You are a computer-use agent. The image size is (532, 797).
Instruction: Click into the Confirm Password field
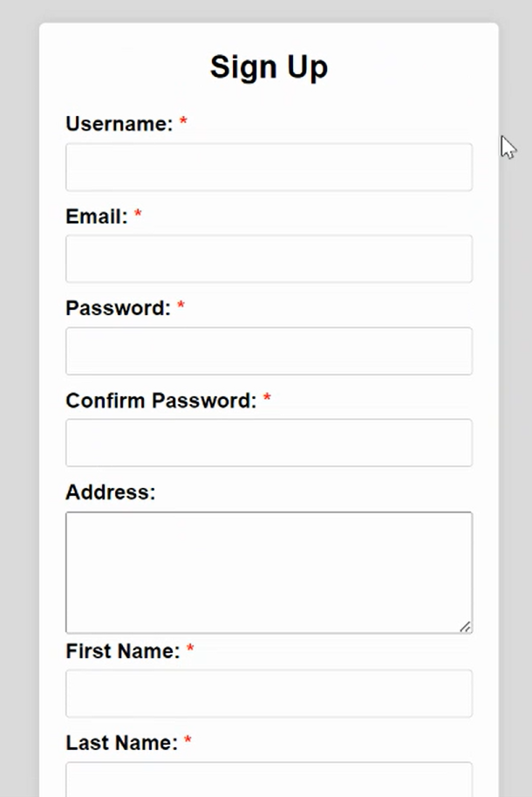pos(269,443)
